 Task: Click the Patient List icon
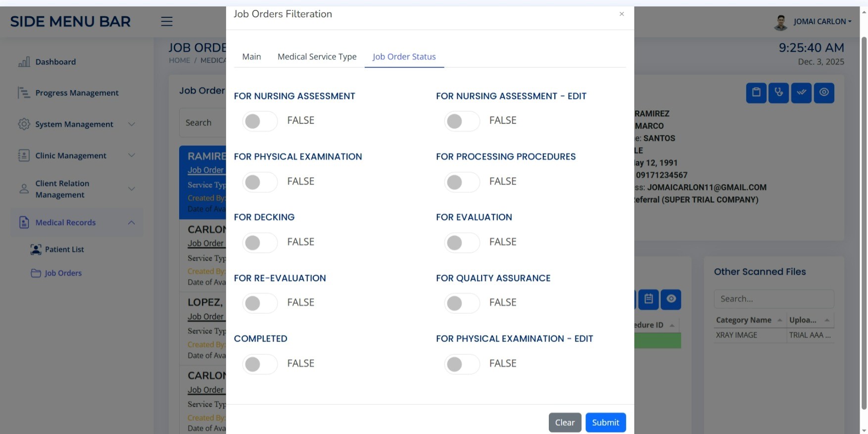tap(36, 249)
